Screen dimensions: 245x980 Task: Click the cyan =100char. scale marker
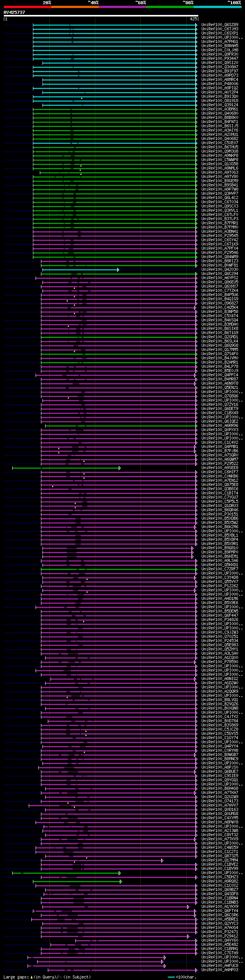click(x=171, y=977)
